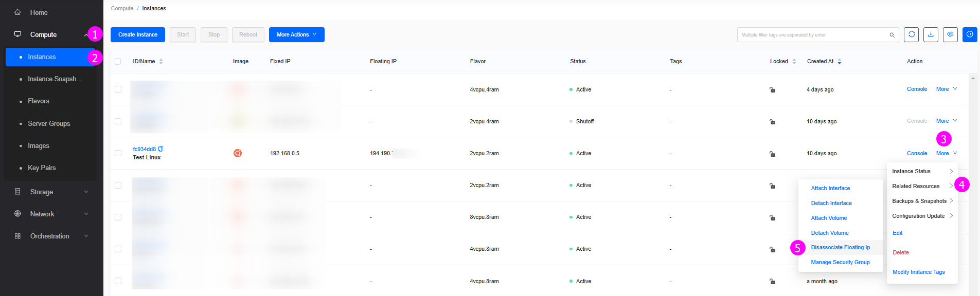Click the search magnifier icon
Viewport: 980px width, 296px height.
point(892,35)
